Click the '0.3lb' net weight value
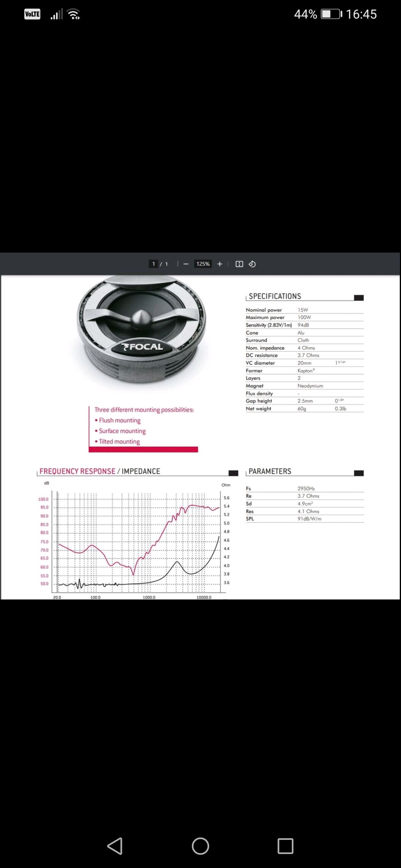Image resolution: width=401 pixels, height=868 pixels. pos(340,409)
